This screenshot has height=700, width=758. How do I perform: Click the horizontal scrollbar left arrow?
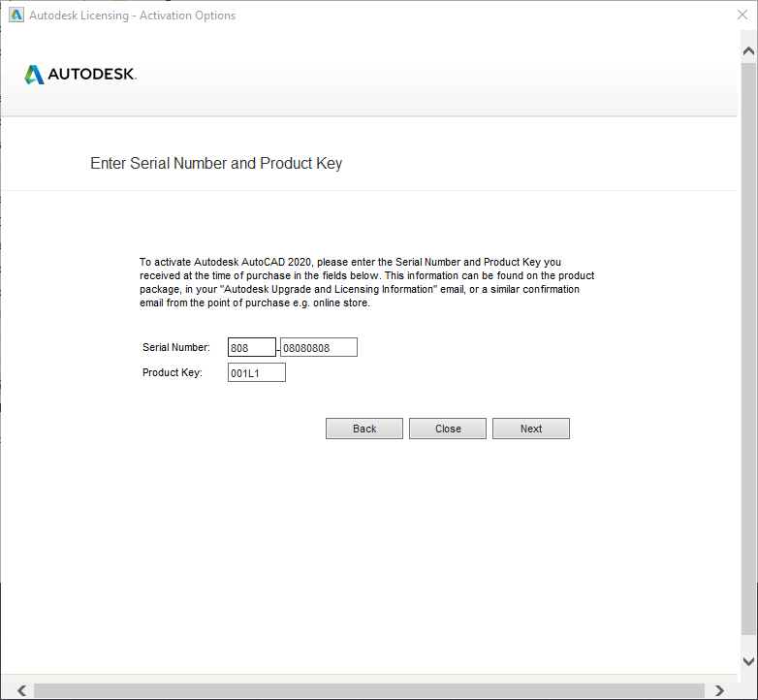pyautogui.click(x=21, y=690)
